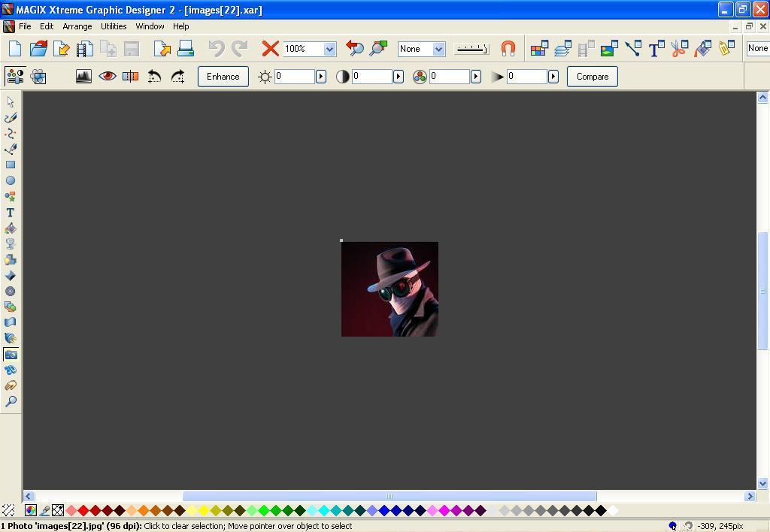Toggle snap to objects with the magnet icon
Image resolution: width=770 pixels, height=532 pixels.
point(508,49)
